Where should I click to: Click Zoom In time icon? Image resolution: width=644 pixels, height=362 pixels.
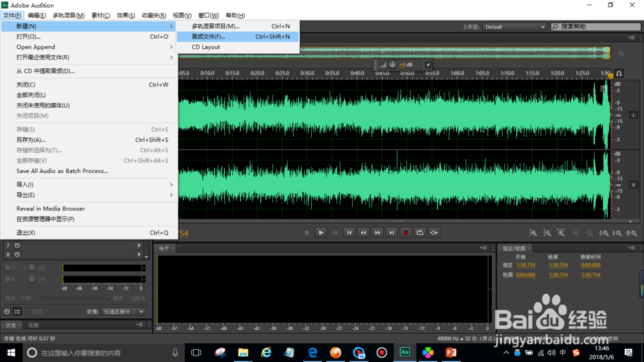(x=561, y=233)
